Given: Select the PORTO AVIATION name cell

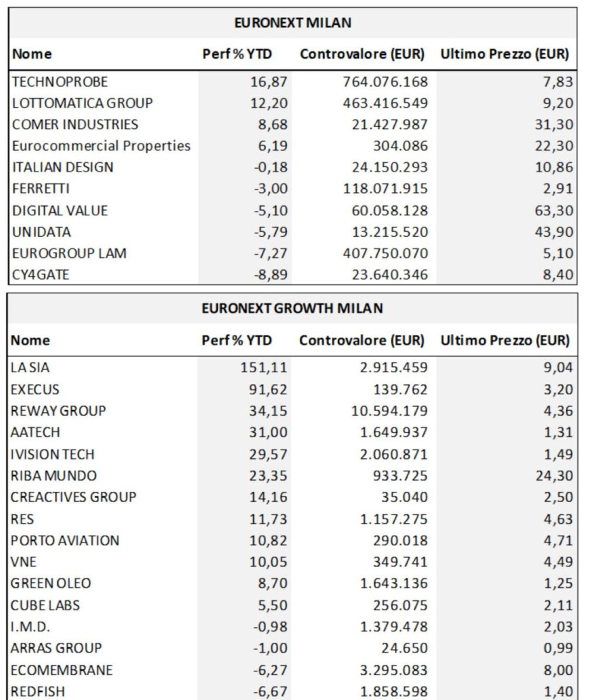Looking at the screenshot, I should [x=65, y=540].
